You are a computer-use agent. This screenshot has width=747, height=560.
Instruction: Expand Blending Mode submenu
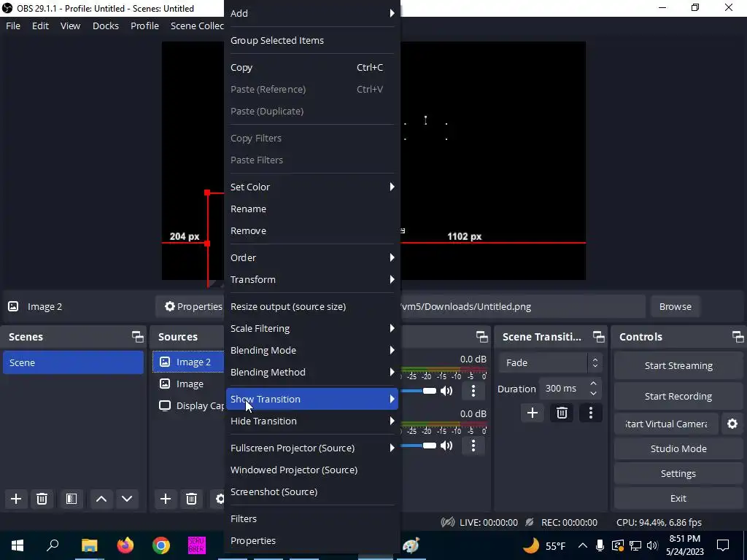click(311, 351)
